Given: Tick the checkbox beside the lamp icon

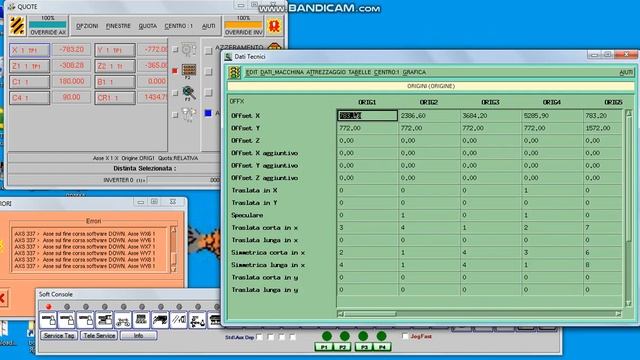Looking at the screenshot, I should click(x=175, y=115).
